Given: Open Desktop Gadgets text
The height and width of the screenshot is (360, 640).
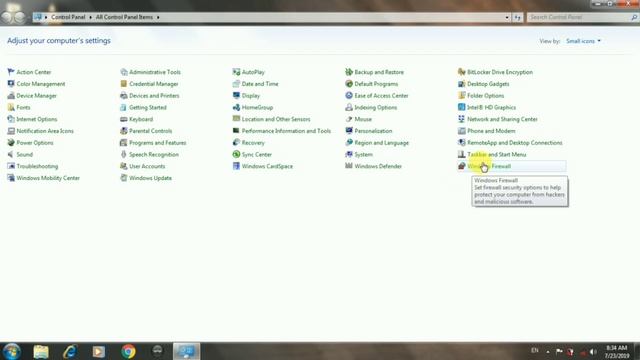Looking at the screenshot, I should (488, 84).
